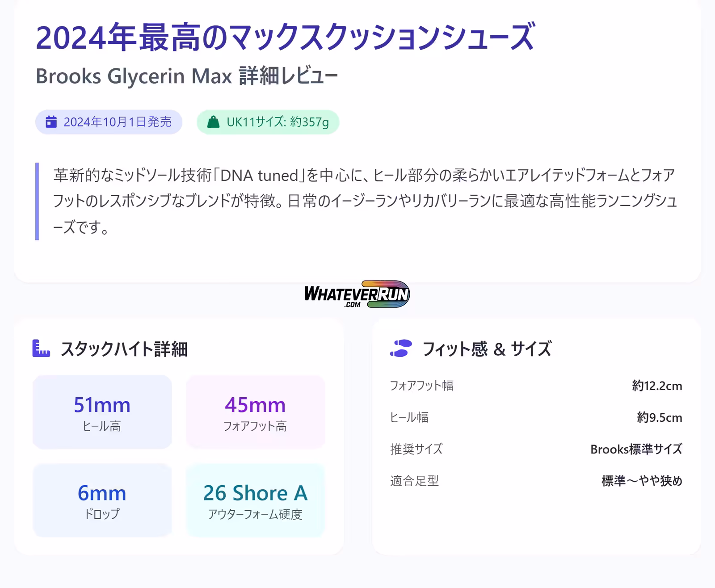Click the calendar icon in release date badge

tap(51, 122)
